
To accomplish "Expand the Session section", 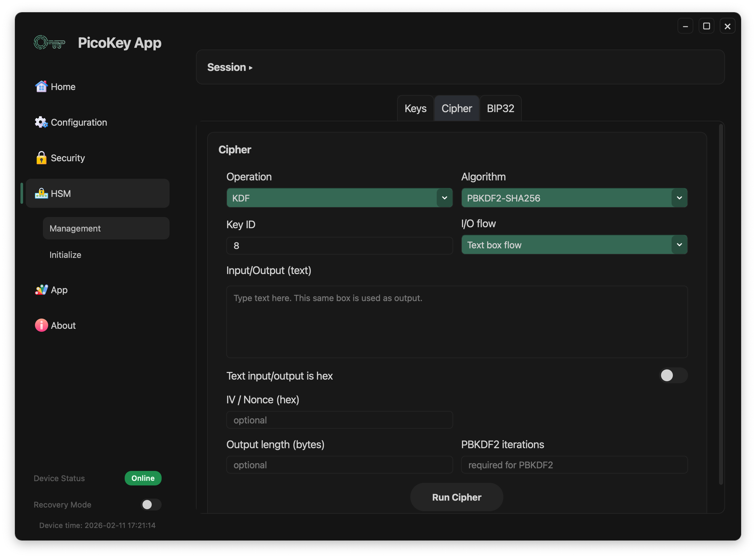I will [230, 67].
